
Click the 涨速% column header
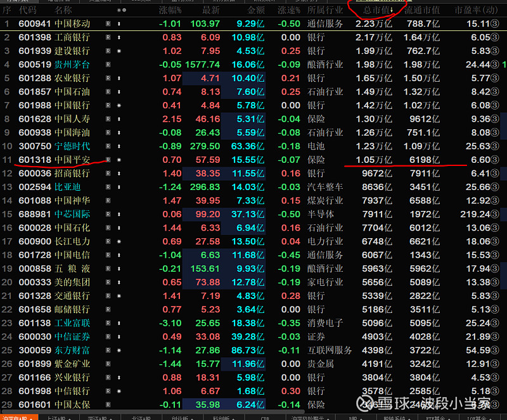[x=289, y=10]
